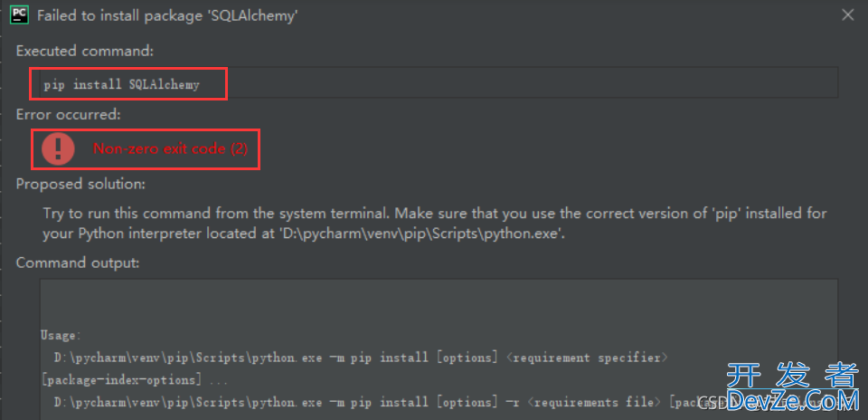This screenshot has width=868, height=420.
Task: Click the interpreter path line in proposed solution
Action: click(x=304, y=234)
